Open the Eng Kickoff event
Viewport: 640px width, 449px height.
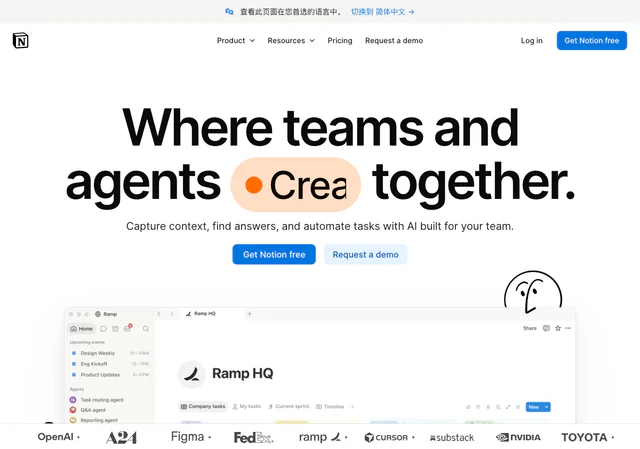tap(109, 364)
